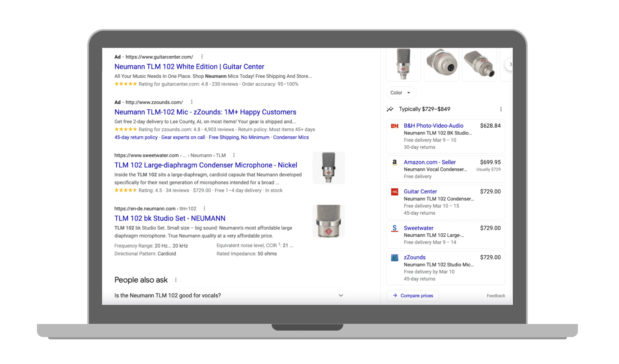The image size is (619, 364).
Task: Expand "Is the Neumann TLM 102 good for vocals?"
Action: click(x=341, y=296)
